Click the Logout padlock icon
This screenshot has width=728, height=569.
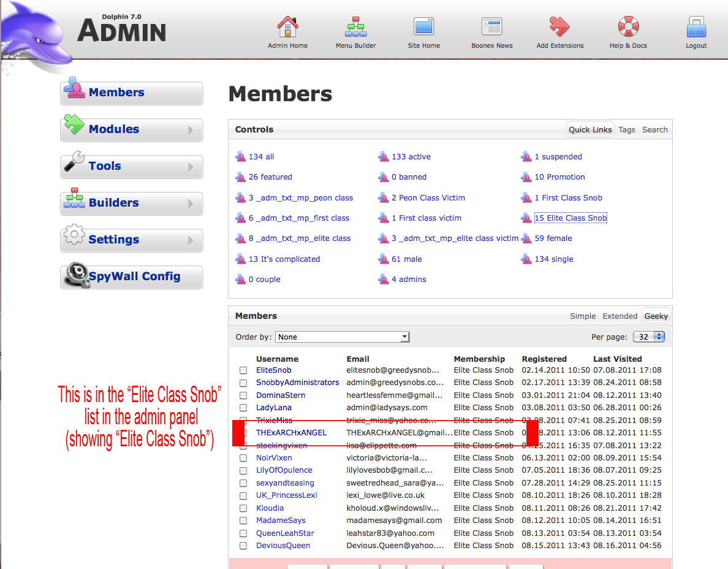[x=696, y=26]
